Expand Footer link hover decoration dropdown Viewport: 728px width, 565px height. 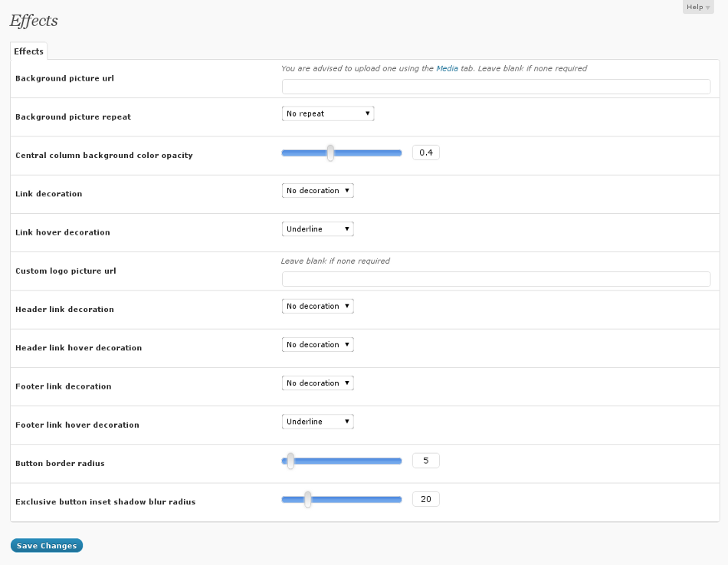tap(317, 422)
